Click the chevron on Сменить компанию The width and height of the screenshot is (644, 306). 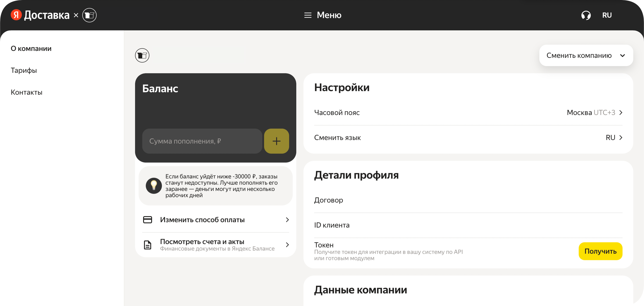(x=623, y=55)
